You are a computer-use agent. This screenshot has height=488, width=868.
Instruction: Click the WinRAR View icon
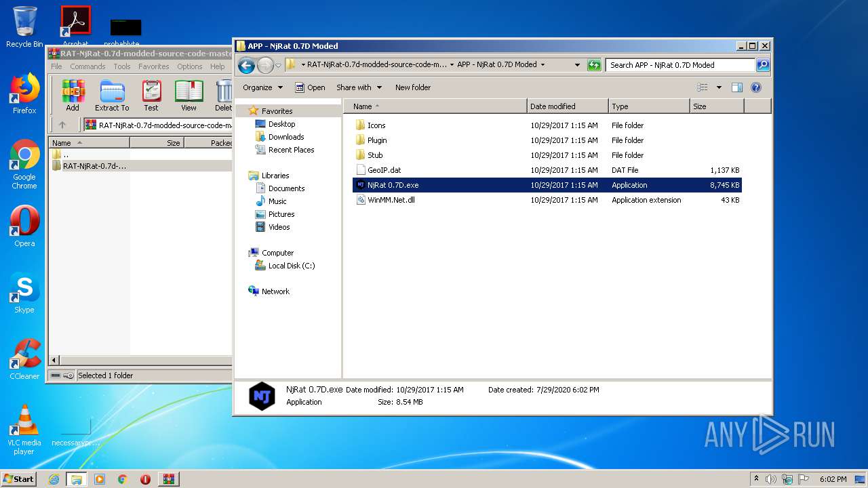189,95
